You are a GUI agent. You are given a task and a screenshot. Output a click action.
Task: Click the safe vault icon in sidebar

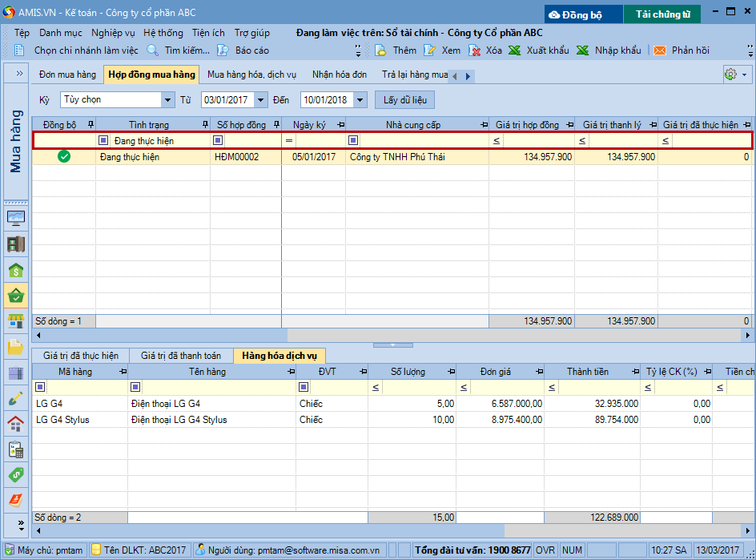tap(16, 244)
